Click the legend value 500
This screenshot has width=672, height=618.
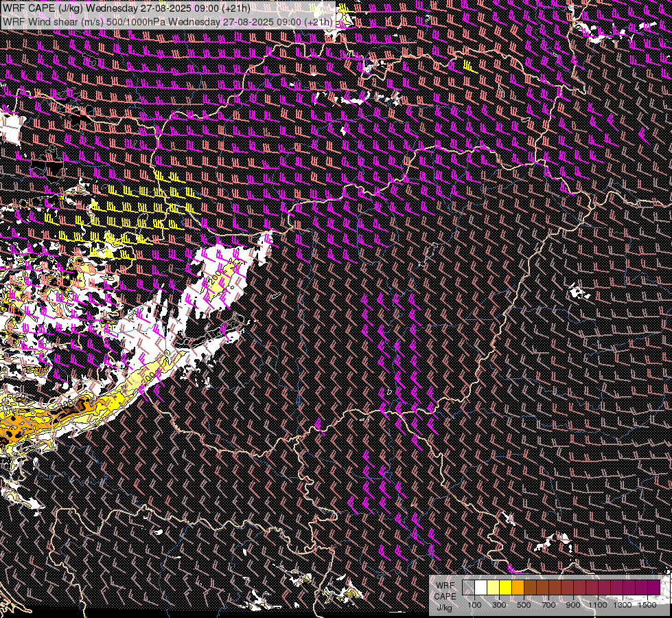(524, 605)
